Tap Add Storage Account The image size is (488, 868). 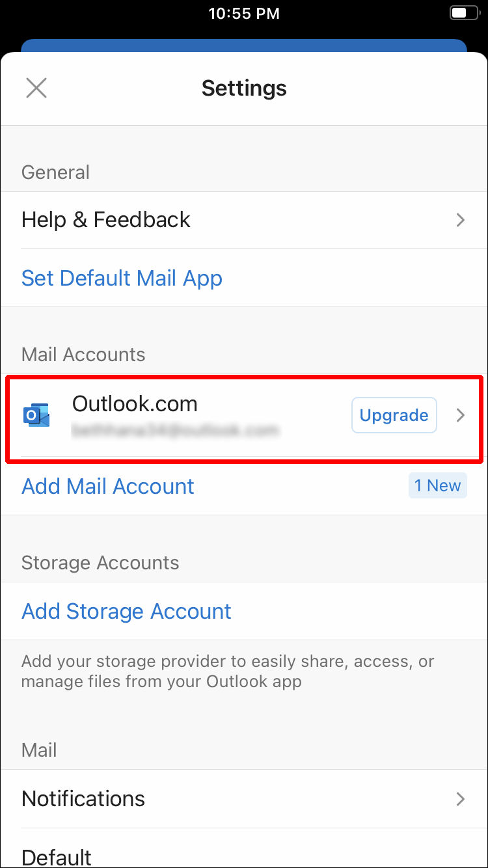(x=126, y=611)
